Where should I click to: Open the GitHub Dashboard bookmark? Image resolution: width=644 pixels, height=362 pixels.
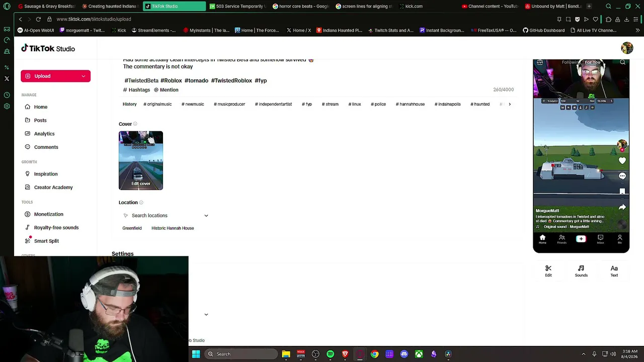[543, 30]
